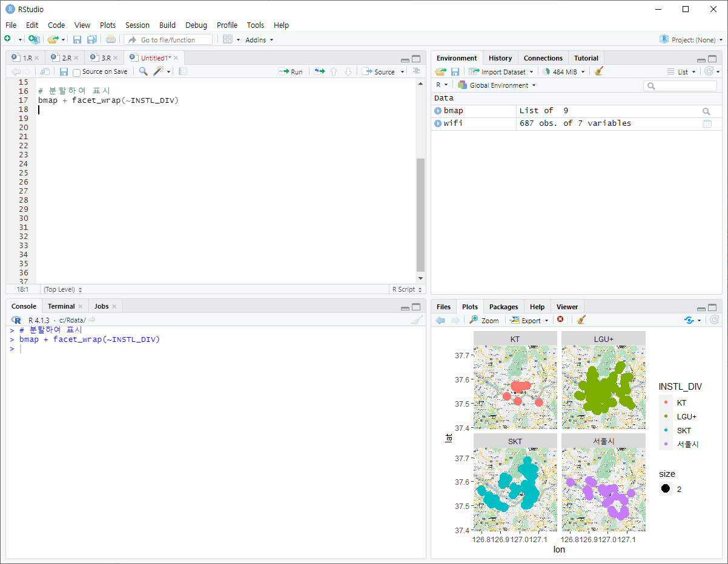Open the R Script file type selector
The height and width of the screenshot is (564, 728).
pyautogui.click(x=407, y=290)
